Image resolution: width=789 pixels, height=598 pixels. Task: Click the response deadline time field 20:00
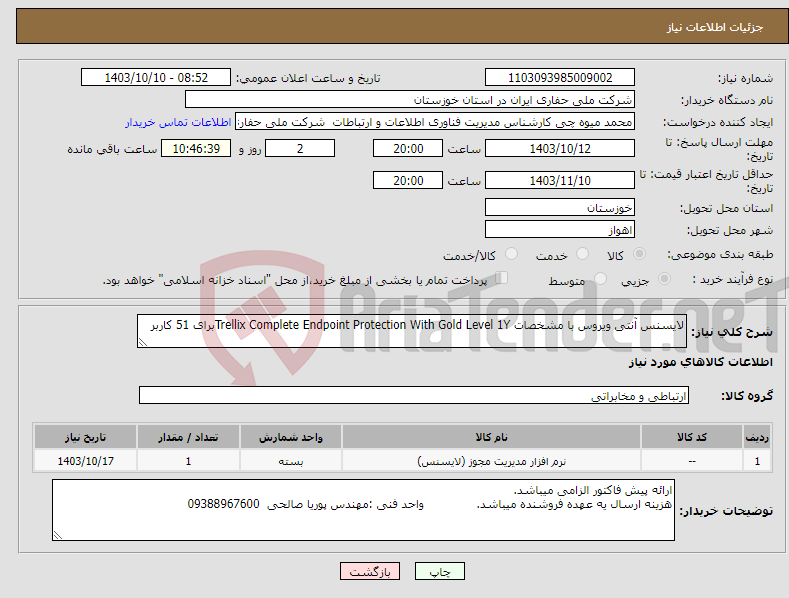[x=408, y=148]
